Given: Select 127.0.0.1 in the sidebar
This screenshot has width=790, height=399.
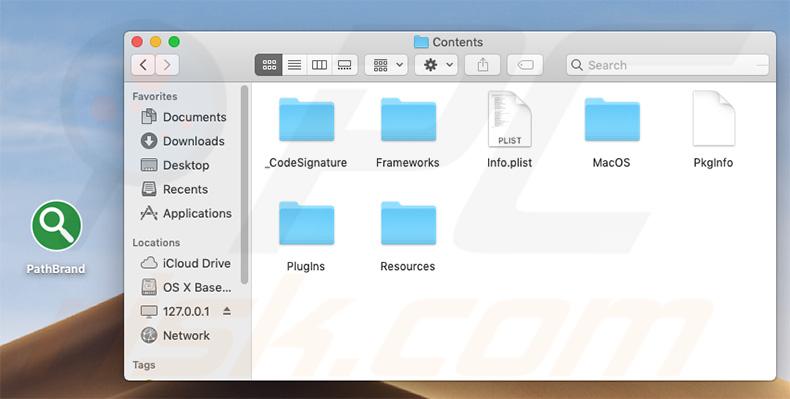Looking at the screenshot, I should pos(175,311).
